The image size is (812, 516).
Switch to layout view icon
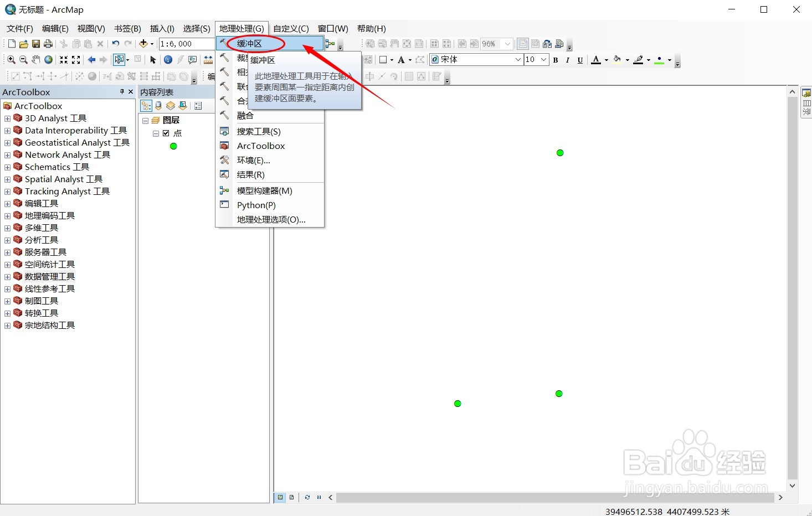tap(292, 497)
